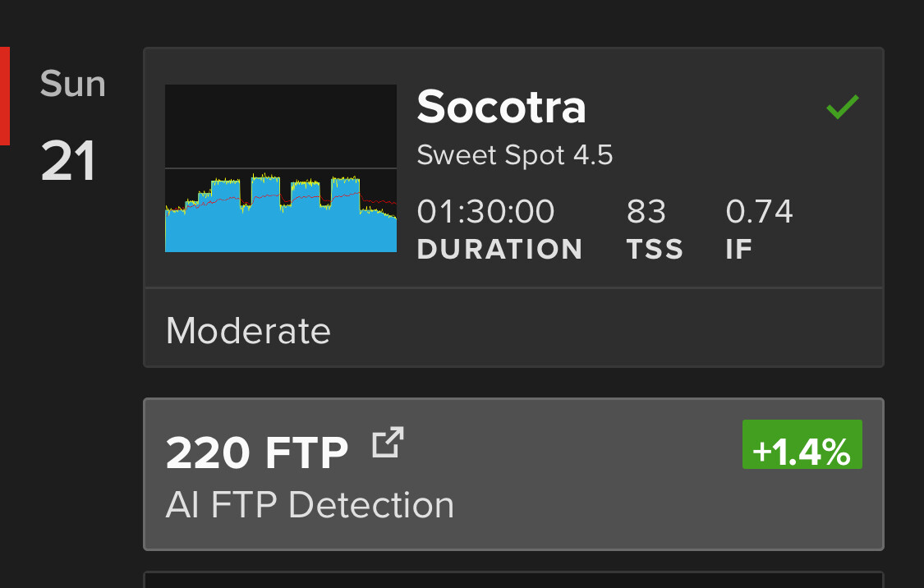Click the IF label under 0.74

[x=739, y=249]
